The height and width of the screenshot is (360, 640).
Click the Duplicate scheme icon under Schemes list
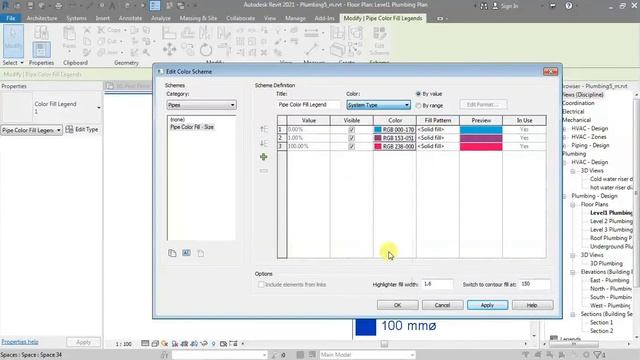pos(172,253)
